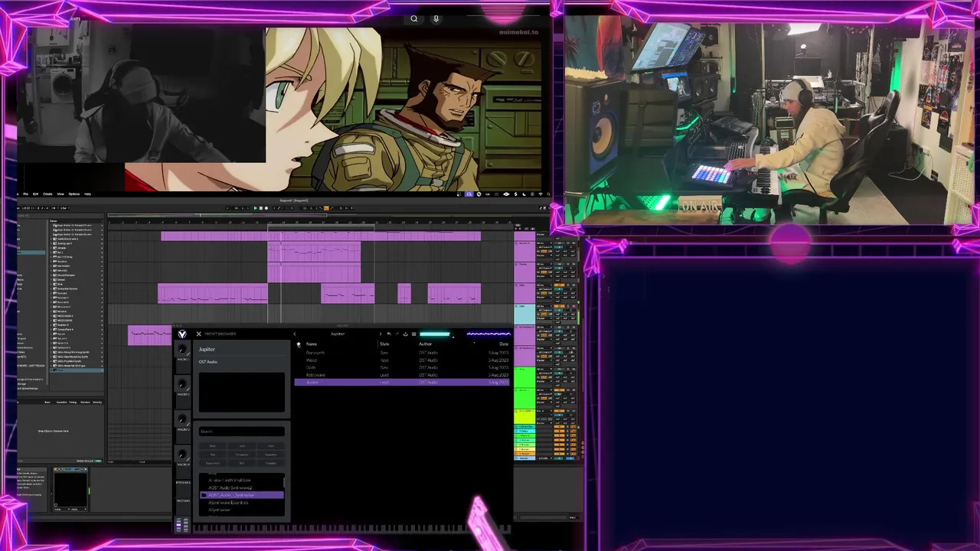Screen dimensions: 980x551
Task: Click the redo arrow in Vital header
Action: click(x=397, y=334)
